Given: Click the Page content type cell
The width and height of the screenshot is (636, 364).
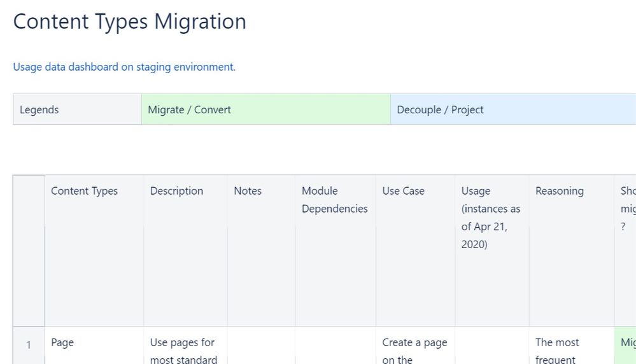Looking at the screenshot, I should pos(94,346).
